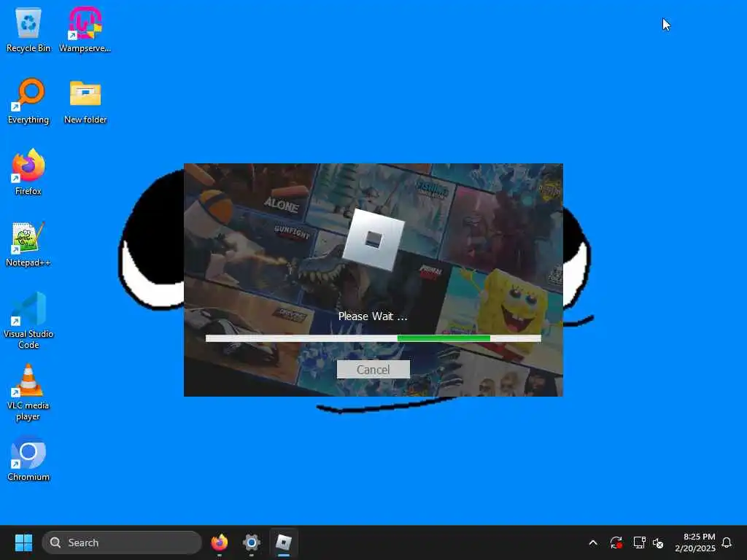The height and width of the screenshot is (560, 747).
Task: Cancel the Roblox installer
Action: pos(373,370)
